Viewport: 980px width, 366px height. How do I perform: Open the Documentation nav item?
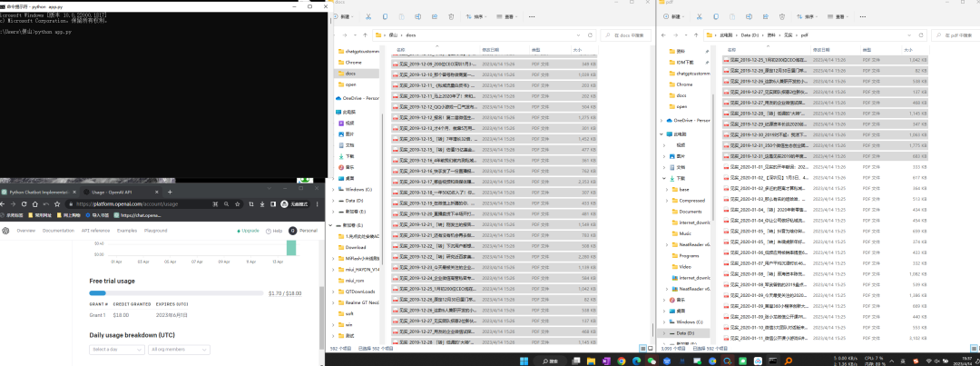point(58,231)
